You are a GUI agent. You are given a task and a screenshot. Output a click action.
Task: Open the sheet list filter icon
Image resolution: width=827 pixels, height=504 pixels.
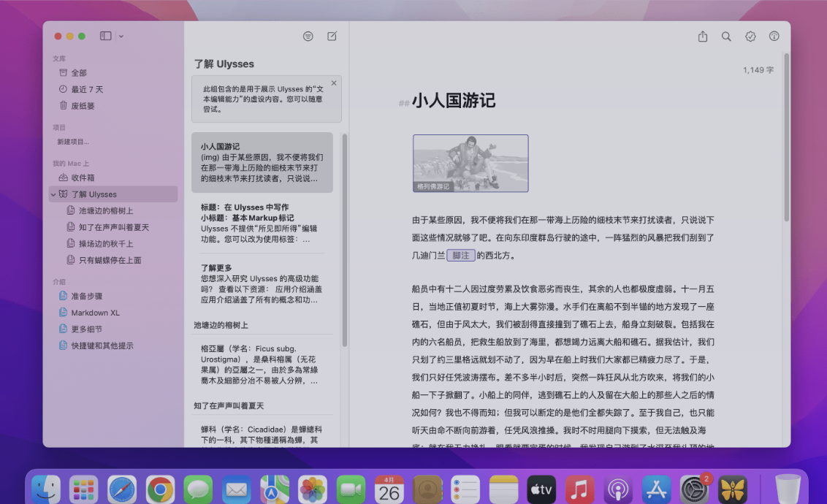pos(308,36)
